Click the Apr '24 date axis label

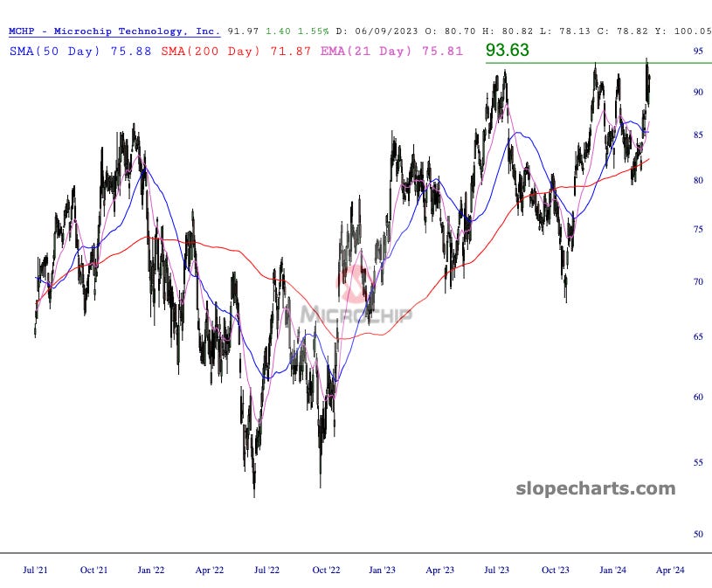point(670,570)
